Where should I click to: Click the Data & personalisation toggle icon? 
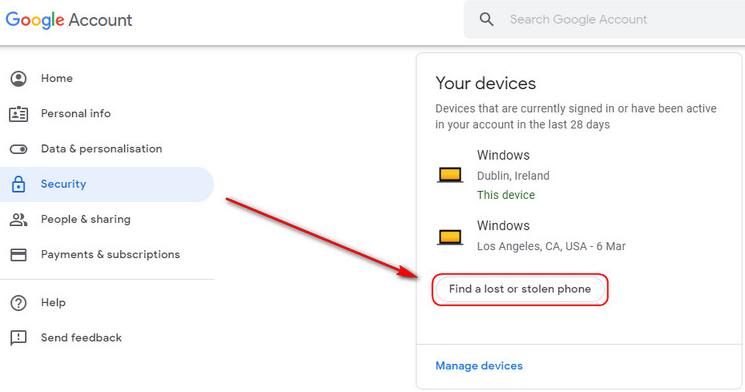19,149
